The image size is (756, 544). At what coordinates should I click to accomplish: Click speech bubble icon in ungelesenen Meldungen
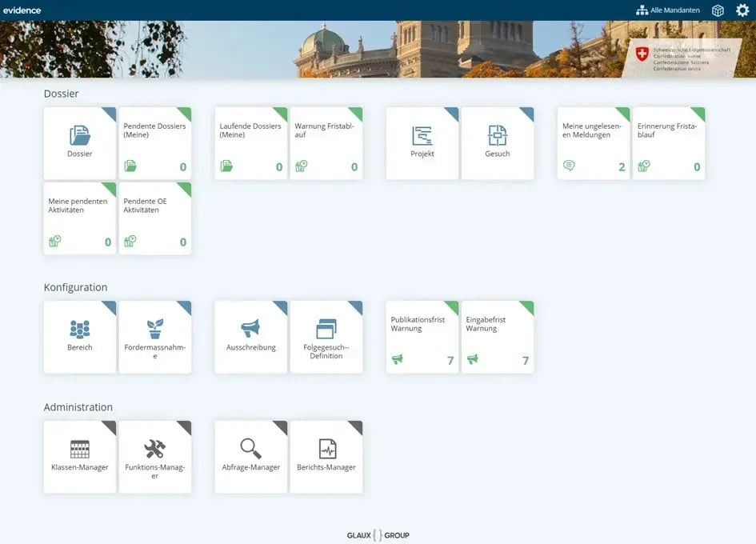pos(569,166)
